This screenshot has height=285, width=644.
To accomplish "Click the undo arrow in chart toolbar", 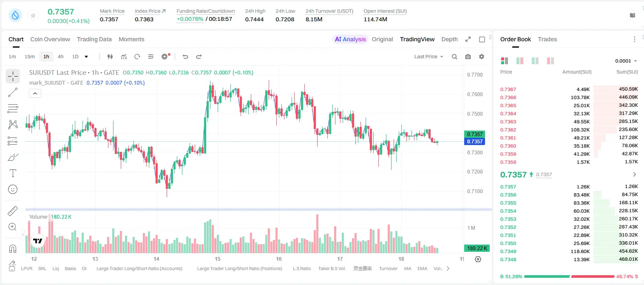I will 185,57.
